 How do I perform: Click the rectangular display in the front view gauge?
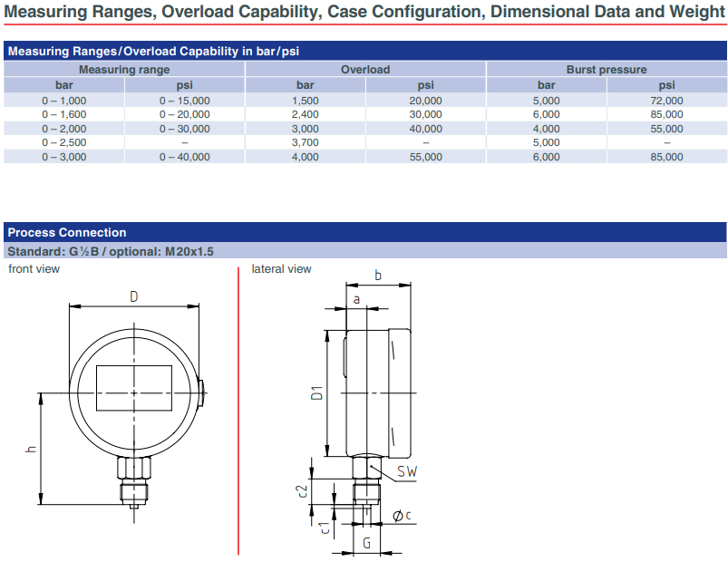(133, 392)
